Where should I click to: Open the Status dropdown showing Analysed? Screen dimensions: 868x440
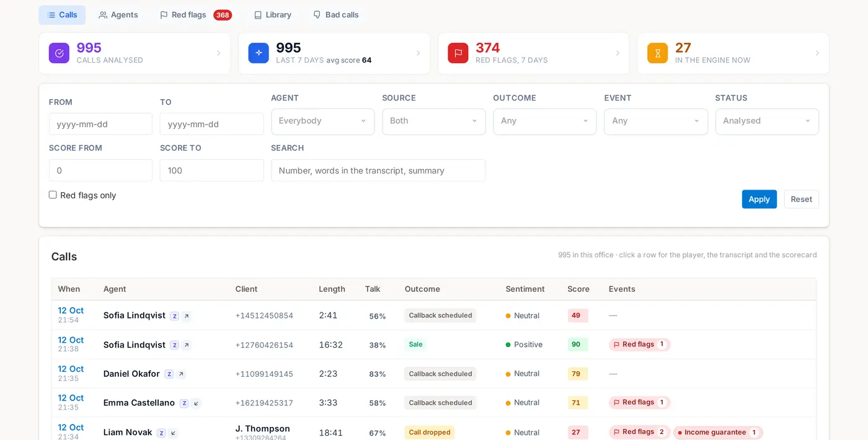(x=767, y=121)
